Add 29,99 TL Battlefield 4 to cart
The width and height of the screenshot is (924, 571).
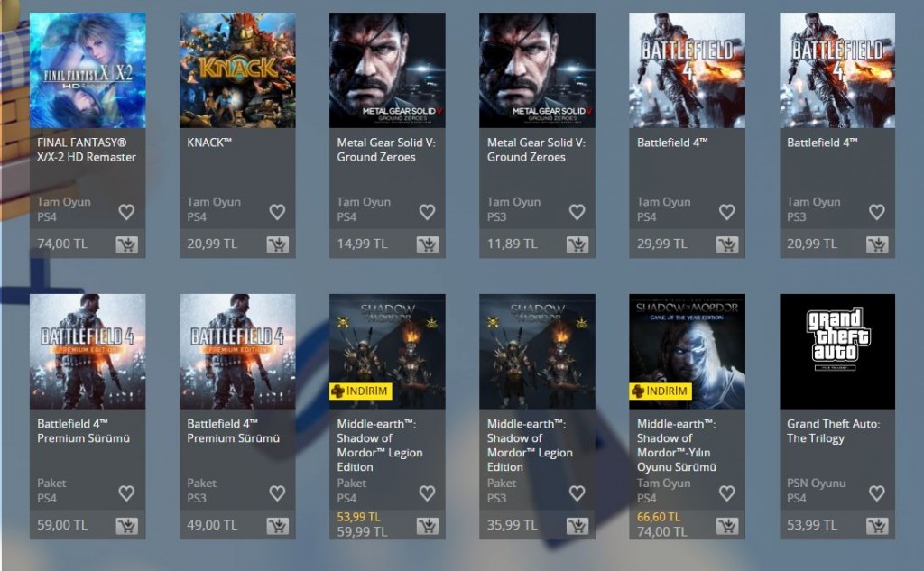tap(727, 244)
